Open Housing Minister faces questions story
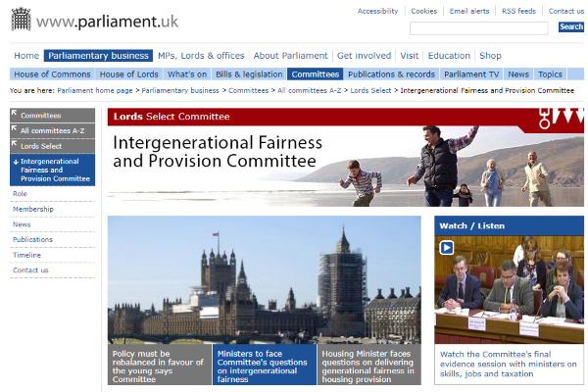 pos(369,365)
